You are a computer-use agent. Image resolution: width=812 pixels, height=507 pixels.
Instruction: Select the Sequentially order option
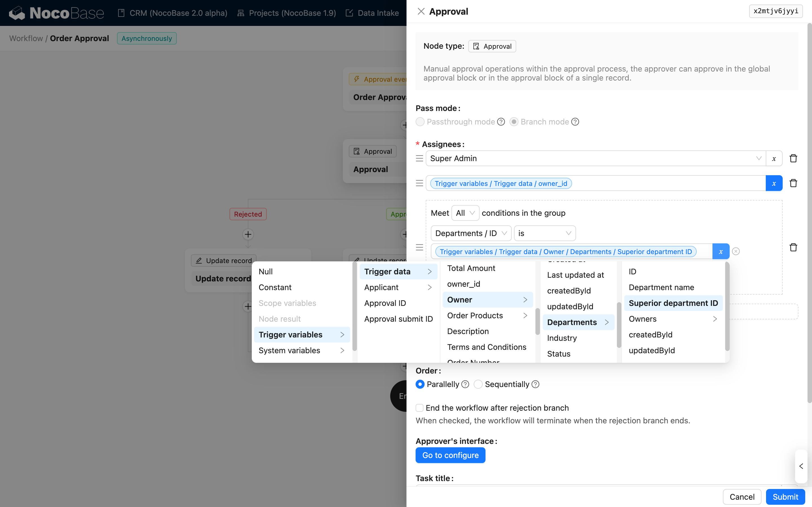(478, 384)
